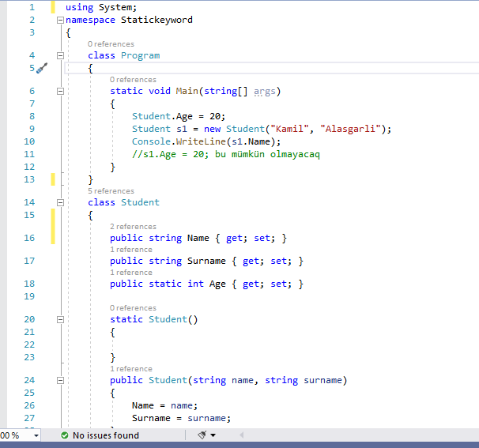Open the zoom percentage dropdown
Viewport: 479px width, 448px height.
tap(36, 435)
